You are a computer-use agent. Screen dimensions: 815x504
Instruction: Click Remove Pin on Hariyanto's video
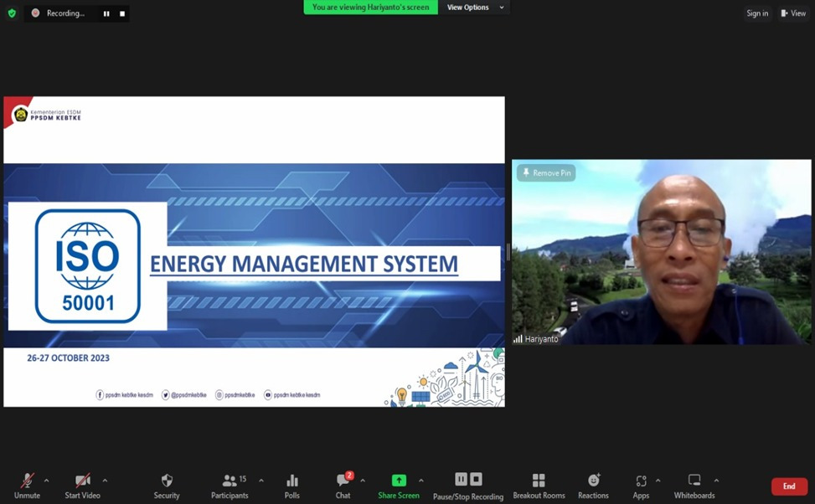[x=546, y=173]
